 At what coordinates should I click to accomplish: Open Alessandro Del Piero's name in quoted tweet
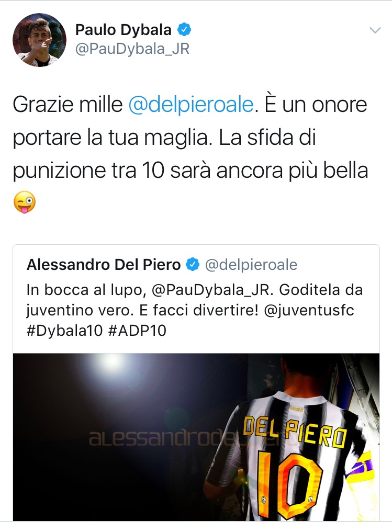click(104, 265)
